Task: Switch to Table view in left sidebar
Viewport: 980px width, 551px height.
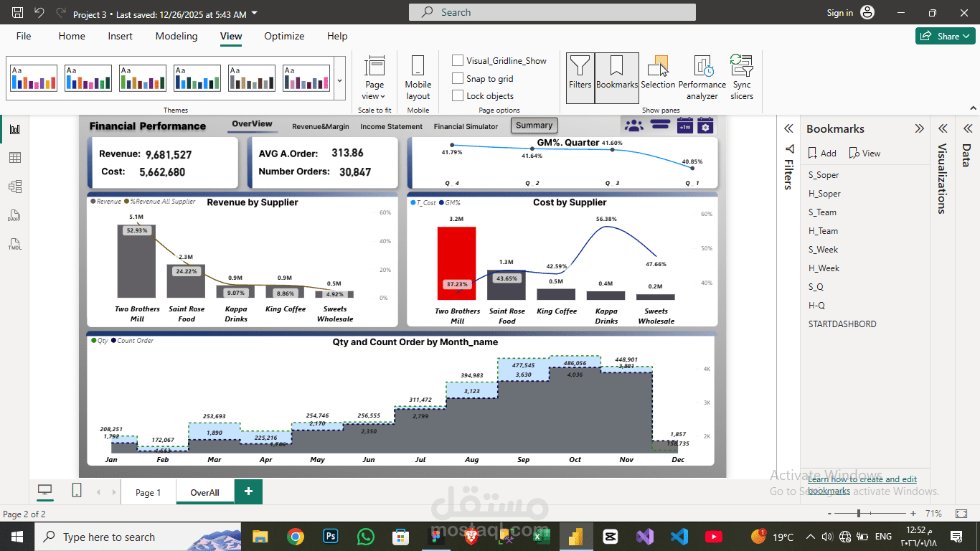Action: (15, 158)
